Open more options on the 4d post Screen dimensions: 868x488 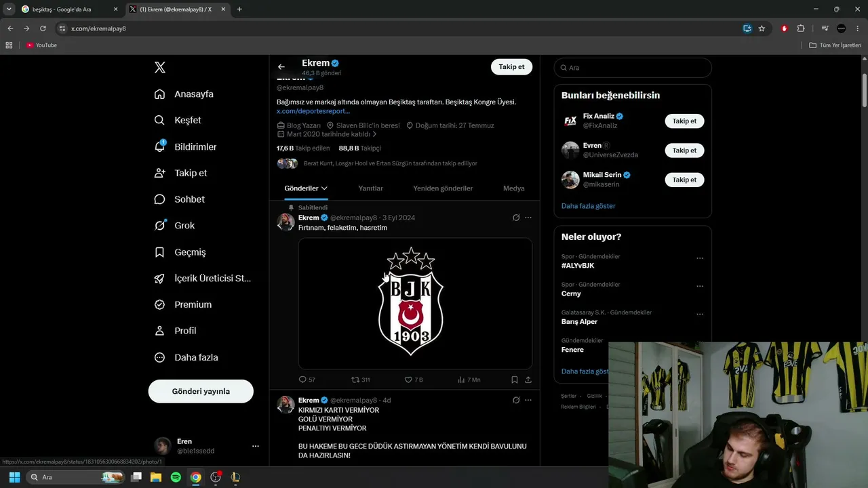pyautogui.click(x=528, y=400)
